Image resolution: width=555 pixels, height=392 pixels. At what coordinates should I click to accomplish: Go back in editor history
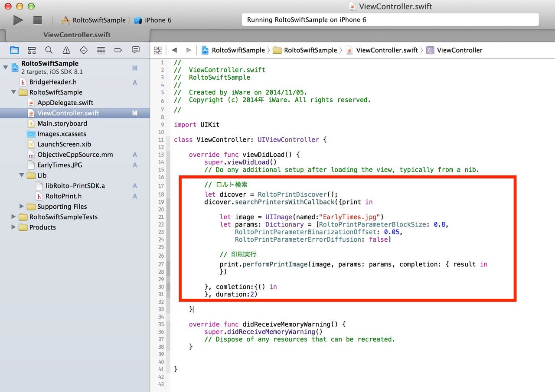174,50
